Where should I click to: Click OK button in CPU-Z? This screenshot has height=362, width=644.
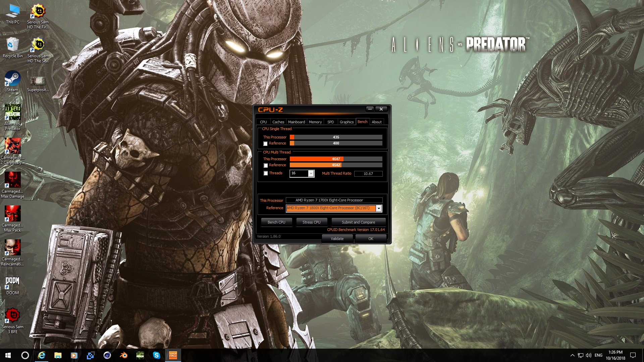tap(371, 239)
